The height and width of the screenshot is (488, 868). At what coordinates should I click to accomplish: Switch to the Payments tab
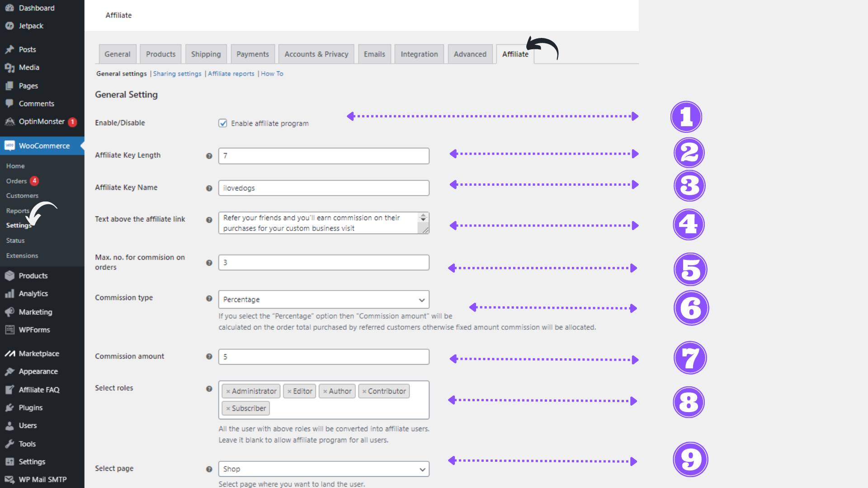(x=253, y=54)
